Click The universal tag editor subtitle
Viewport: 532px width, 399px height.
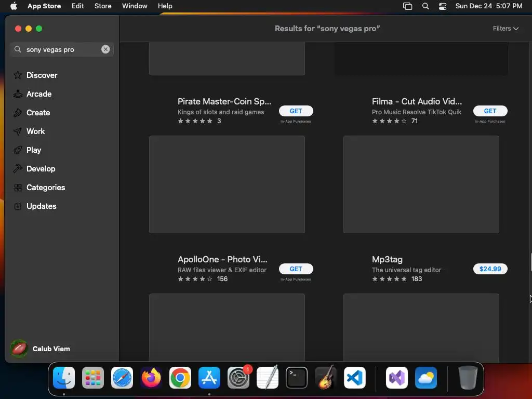click(406, 270)
